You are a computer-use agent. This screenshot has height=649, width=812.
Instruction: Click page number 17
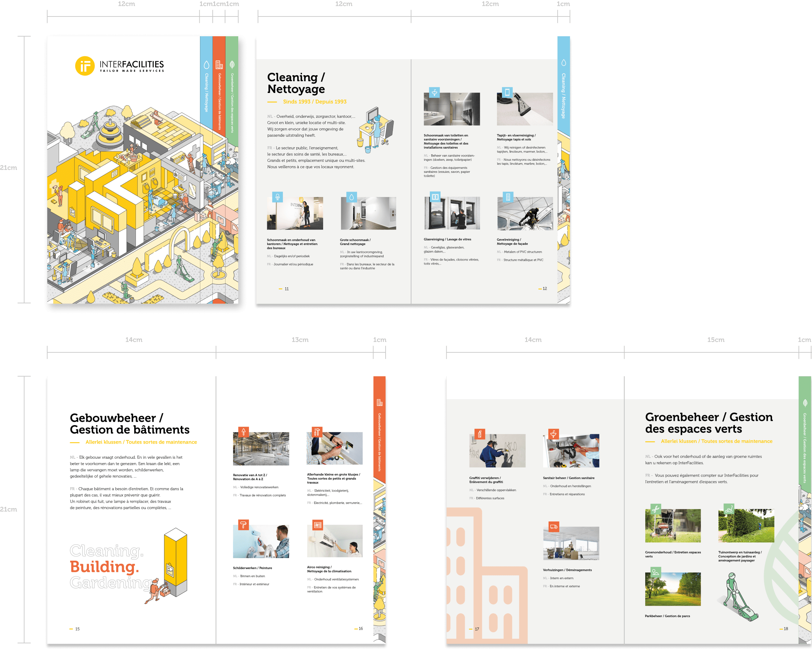(477, 629)
